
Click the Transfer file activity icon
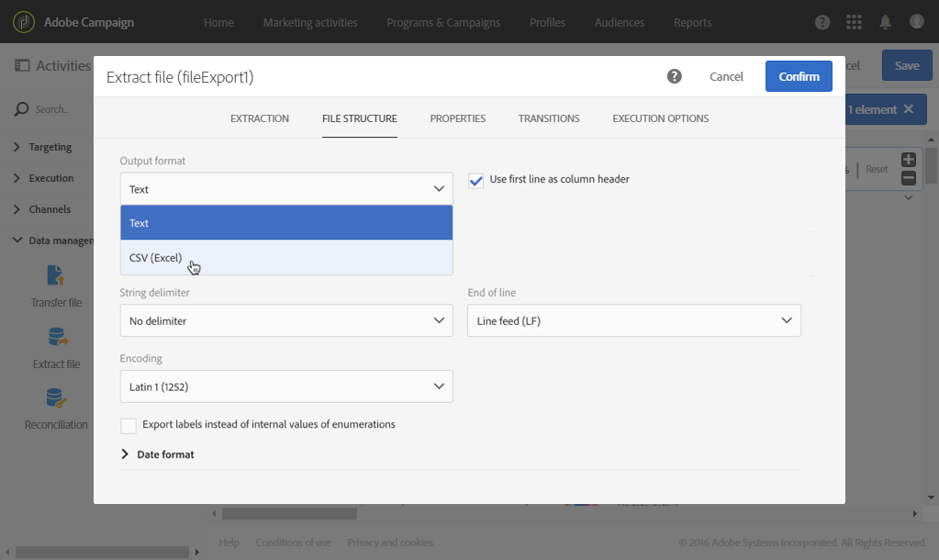click(x=56, y=275)
